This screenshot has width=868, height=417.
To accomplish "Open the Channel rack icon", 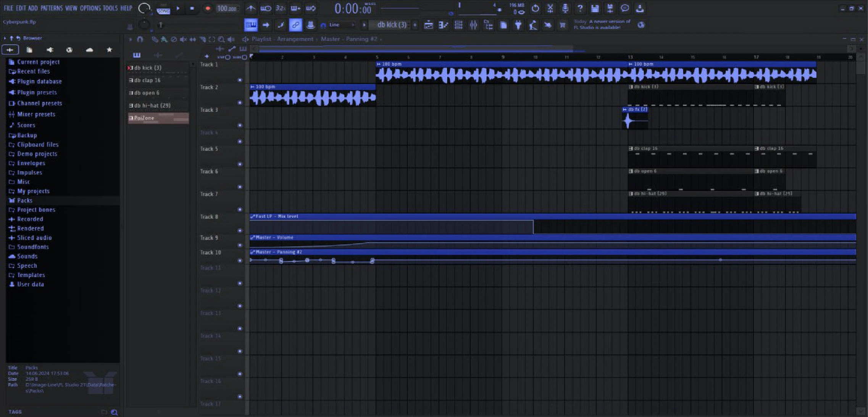I will click(x=458, y=25).
